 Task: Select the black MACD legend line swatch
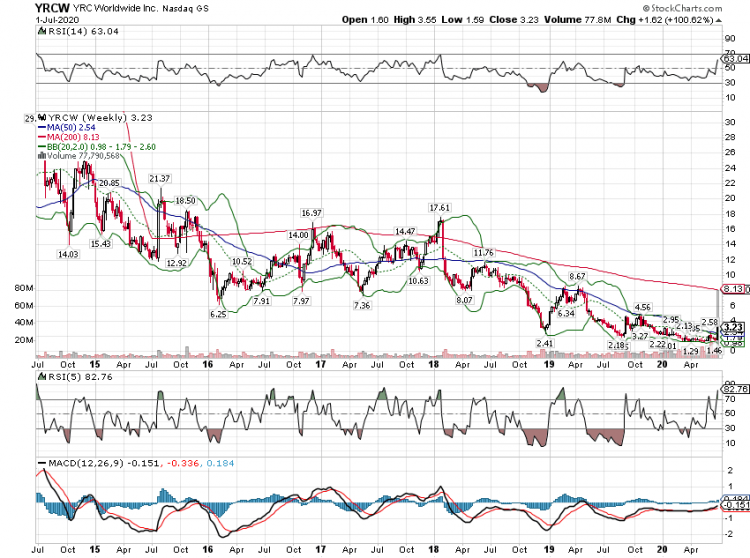click(x=42, y=463)
